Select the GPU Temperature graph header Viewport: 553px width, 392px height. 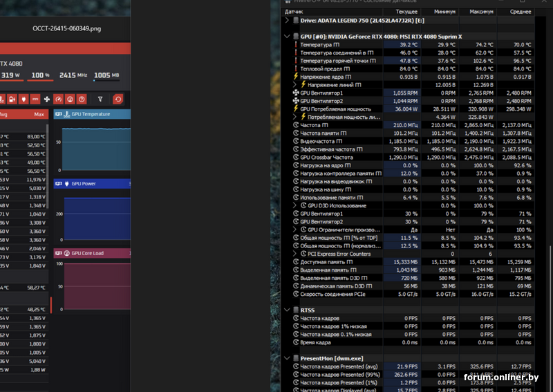coord(92,114)
